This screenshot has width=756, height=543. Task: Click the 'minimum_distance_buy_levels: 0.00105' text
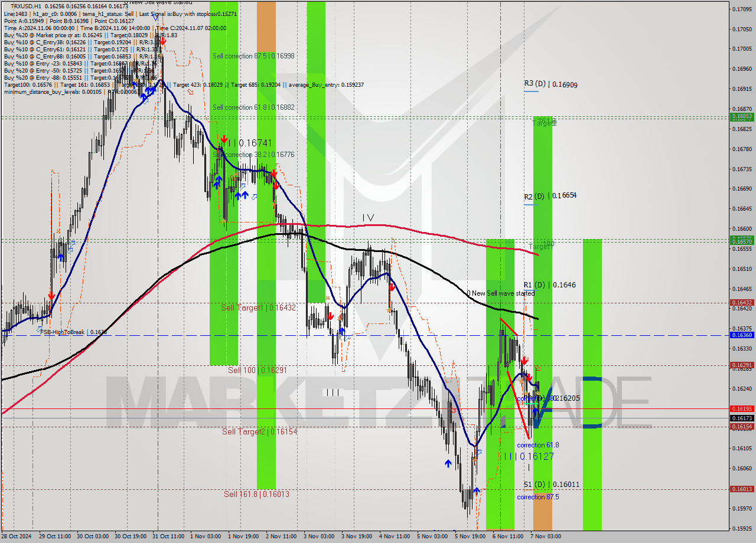coord(52,91)
